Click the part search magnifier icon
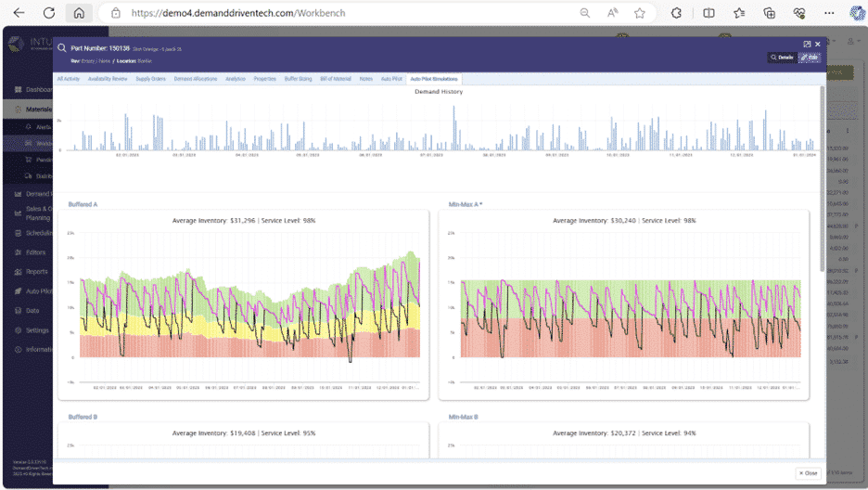 [x=62, y=48]
